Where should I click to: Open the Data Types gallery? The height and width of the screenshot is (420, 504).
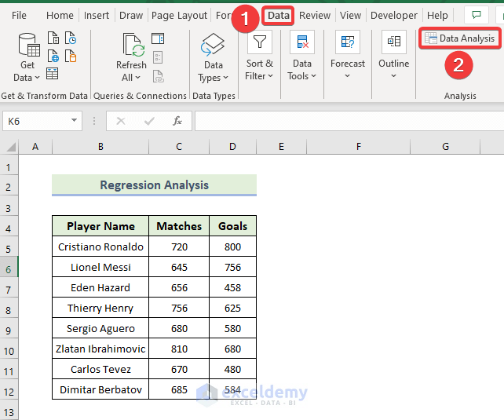coord(213,58)
